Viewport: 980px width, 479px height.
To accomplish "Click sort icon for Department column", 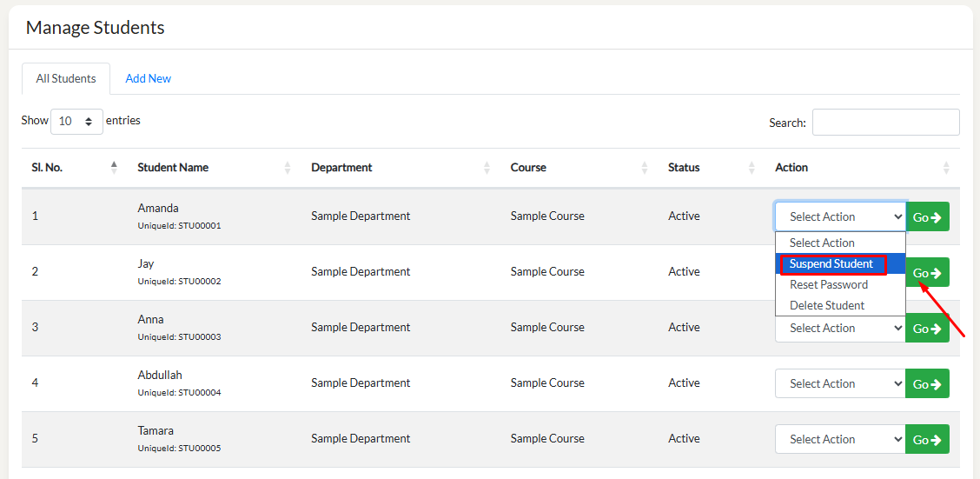I will pos(487,168).
